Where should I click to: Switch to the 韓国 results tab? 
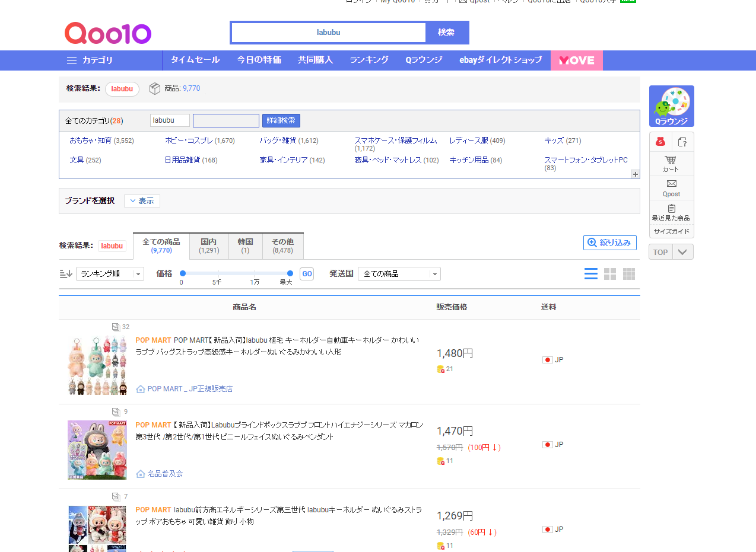245,245
